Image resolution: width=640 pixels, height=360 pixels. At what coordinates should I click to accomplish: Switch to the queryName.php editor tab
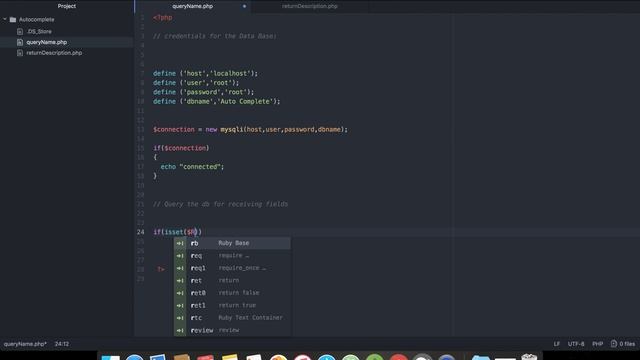(x=193, y=6)
